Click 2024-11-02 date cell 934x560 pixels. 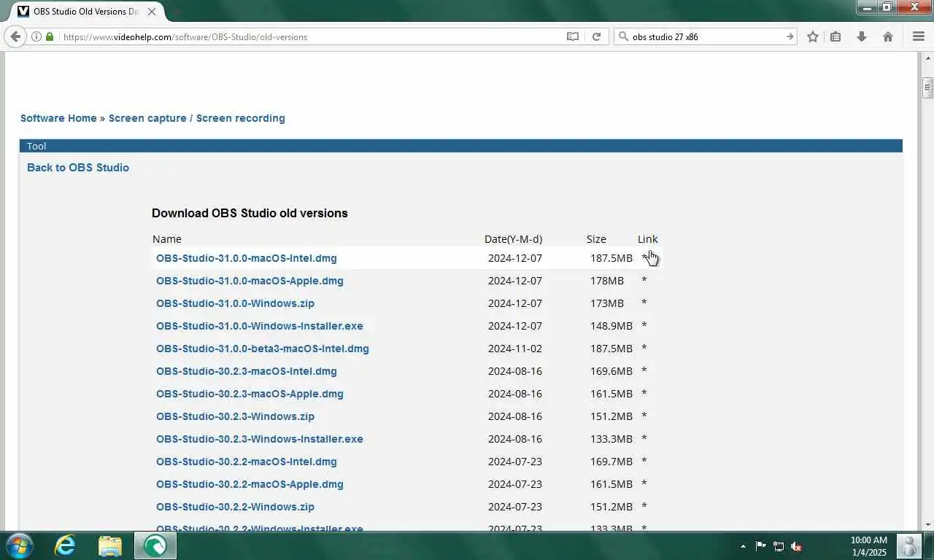coord(515,349)
